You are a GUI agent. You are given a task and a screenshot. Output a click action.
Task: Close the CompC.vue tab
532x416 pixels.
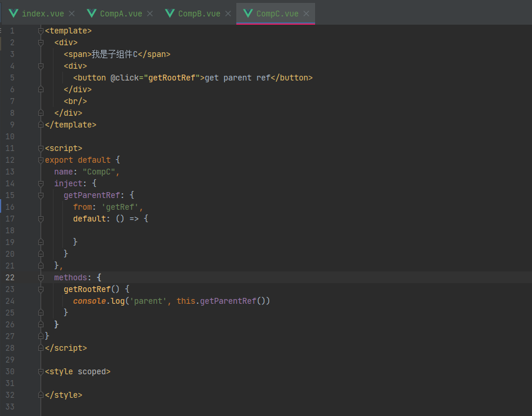coord(306,14)
